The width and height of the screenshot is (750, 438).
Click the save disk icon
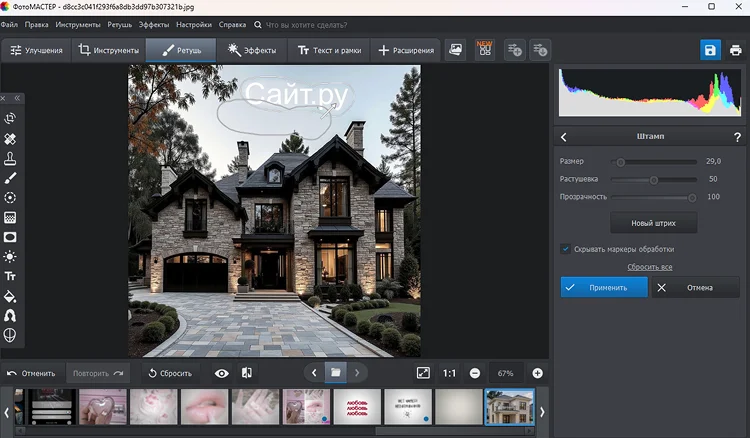[710, 50]
